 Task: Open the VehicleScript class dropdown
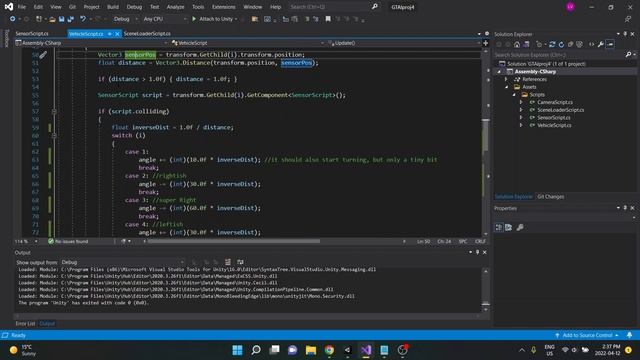pyautogui.click(x=248, y=43)
